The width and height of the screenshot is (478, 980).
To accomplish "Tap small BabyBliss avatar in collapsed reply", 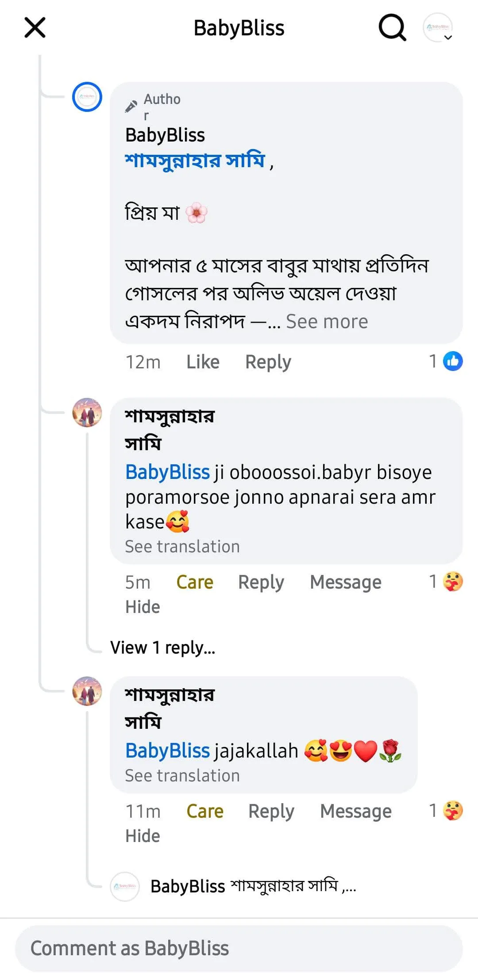I will coord(125,886).
